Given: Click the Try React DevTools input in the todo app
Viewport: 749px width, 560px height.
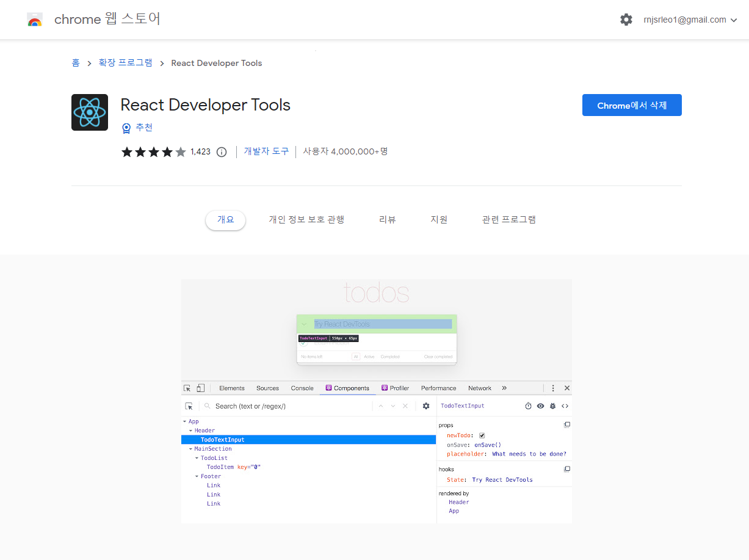Looking at the screenshot, I should click(x=383, y=324).
